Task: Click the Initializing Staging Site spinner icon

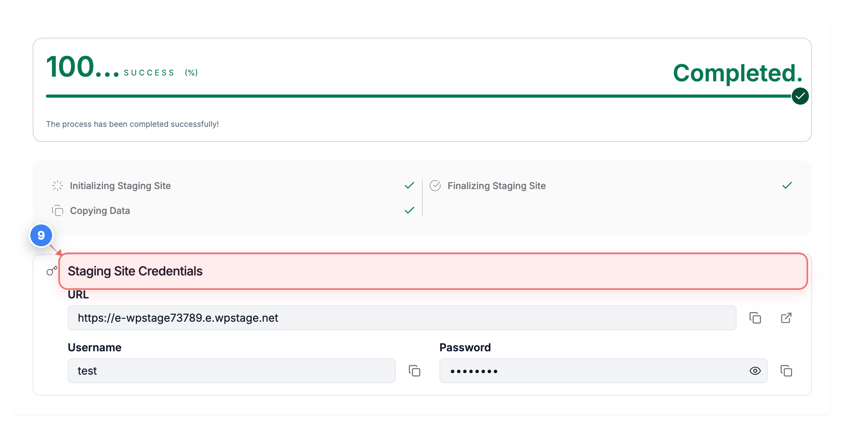Action: pyautogui.click(x=57, y=186)
